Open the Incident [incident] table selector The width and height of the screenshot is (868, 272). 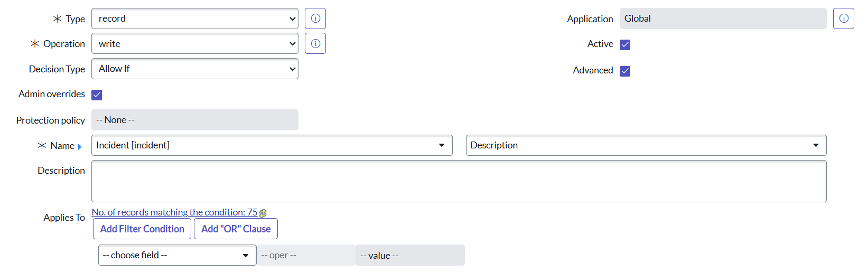coord(272,146)
